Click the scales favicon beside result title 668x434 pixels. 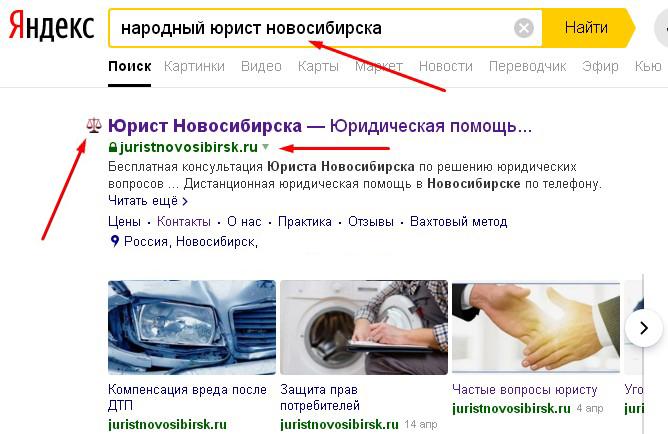point(94,126)
